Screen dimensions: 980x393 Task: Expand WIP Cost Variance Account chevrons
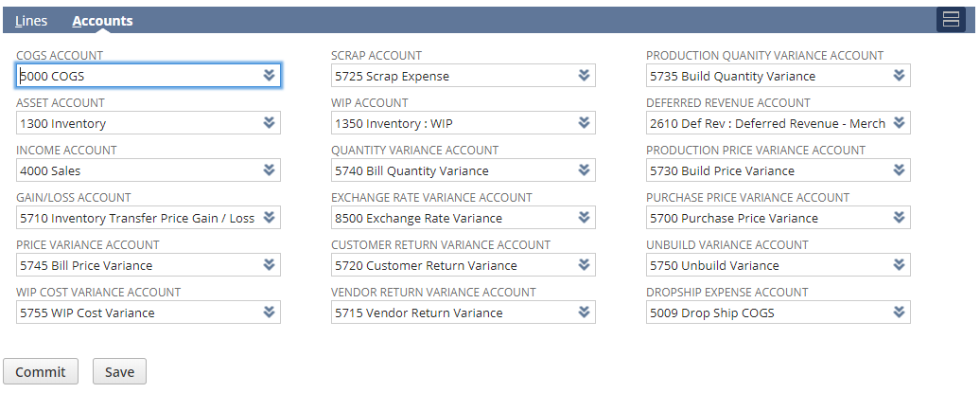pyautogui.click(x=269, y=313)
